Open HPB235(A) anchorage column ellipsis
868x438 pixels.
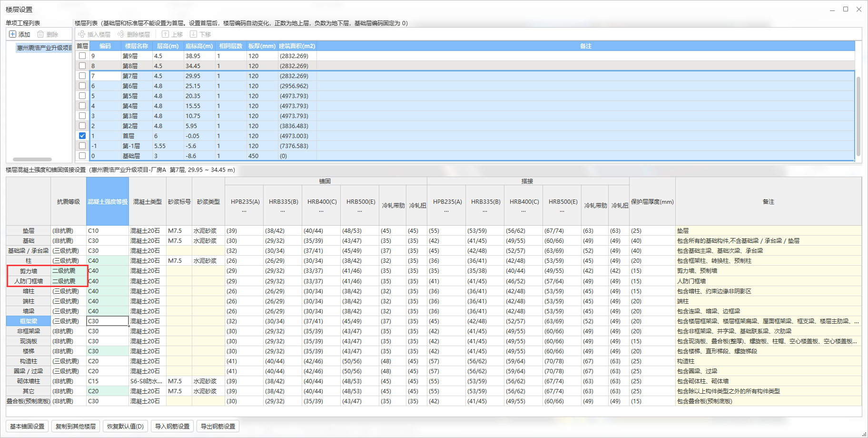pos(244,211)
